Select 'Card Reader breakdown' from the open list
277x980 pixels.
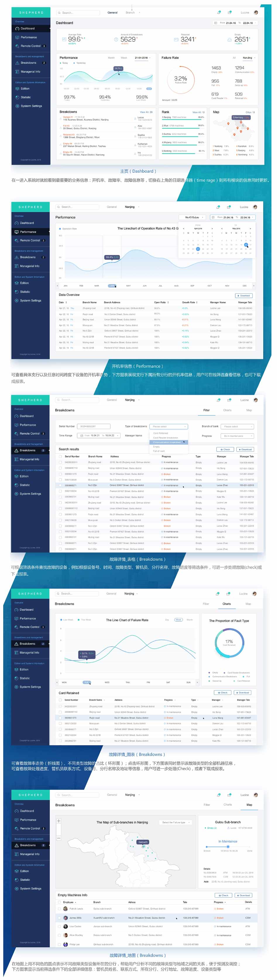coord(165,438)
